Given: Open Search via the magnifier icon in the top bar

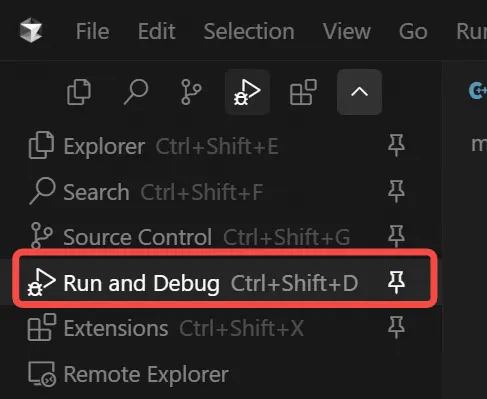Looking at the screenshot, I should point(136,92).
